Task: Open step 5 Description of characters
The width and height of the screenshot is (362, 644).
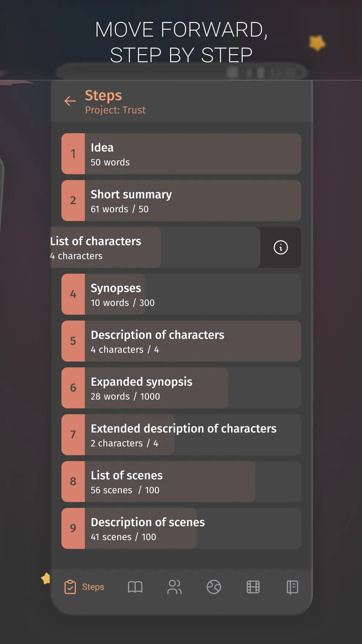Action: (181, 341)
